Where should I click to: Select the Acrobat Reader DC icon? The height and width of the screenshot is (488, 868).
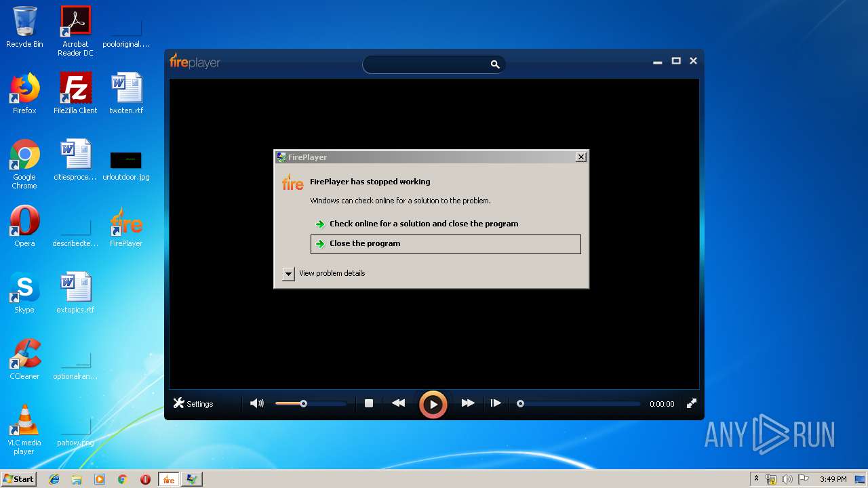(75, 31)
